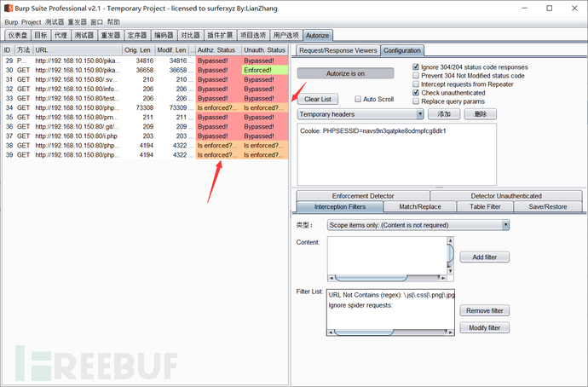Open the Detector Unauthenticated tab
Viewport: 588px width, 387px height.
coord(506,196)
